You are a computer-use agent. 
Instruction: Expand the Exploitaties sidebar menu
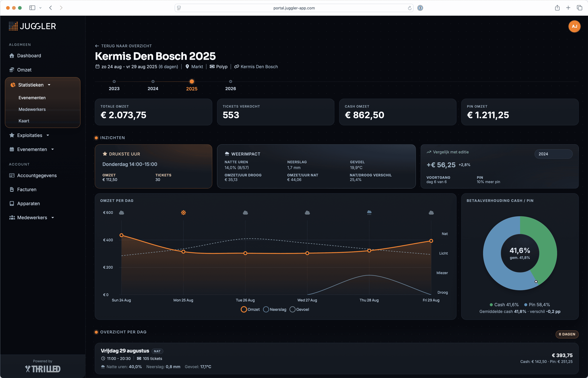pyautogui.click(x=30, y=136)
